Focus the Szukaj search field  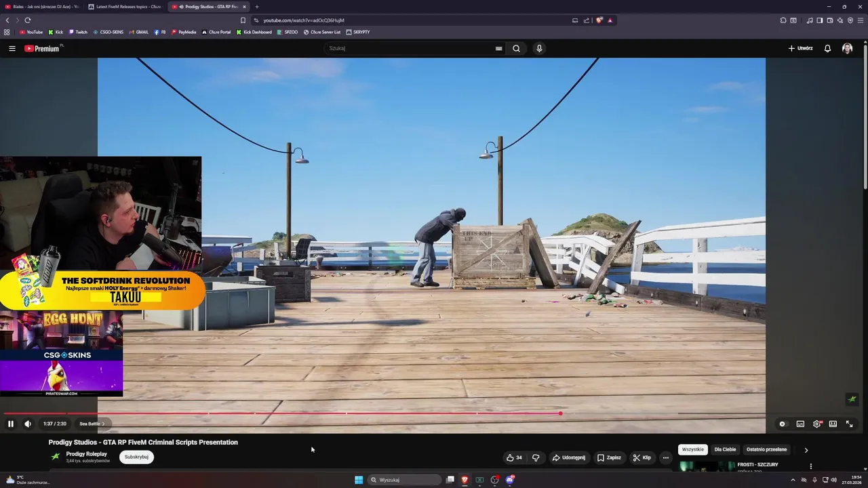click(410, 48)
